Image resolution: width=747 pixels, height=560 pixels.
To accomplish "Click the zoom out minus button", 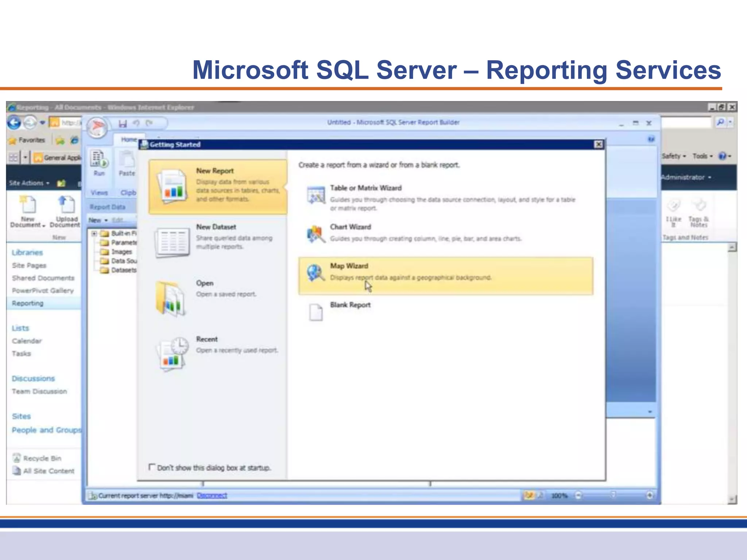I will tap(578, 495).
